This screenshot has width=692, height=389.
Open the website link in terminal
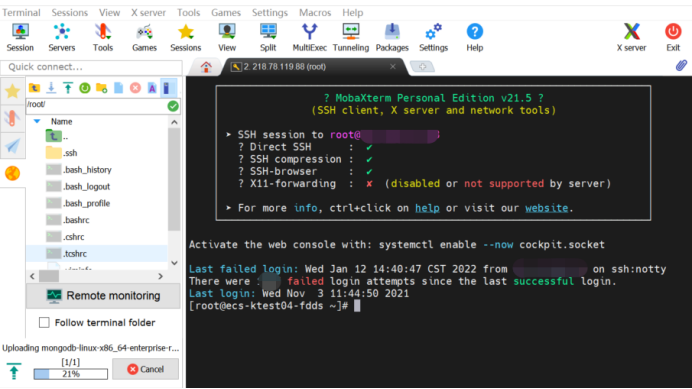pyautogui.click(x=546, y=208)
